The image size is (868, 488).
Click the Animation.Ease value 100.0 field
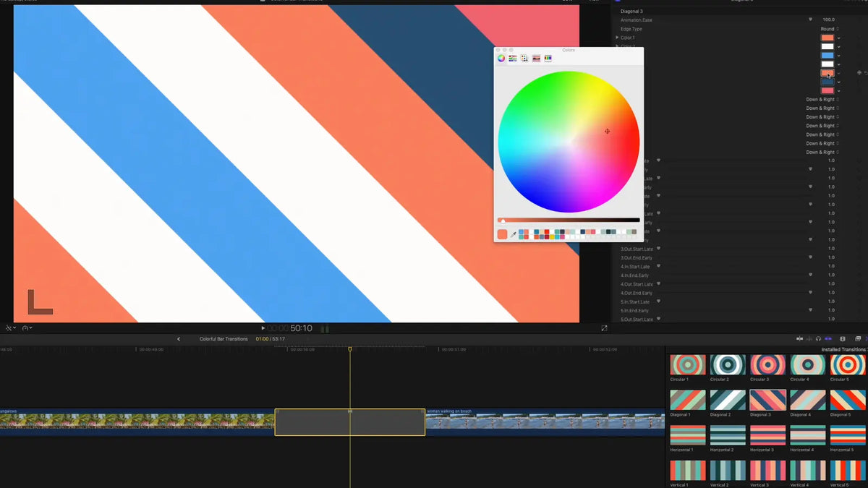[828, 20]
